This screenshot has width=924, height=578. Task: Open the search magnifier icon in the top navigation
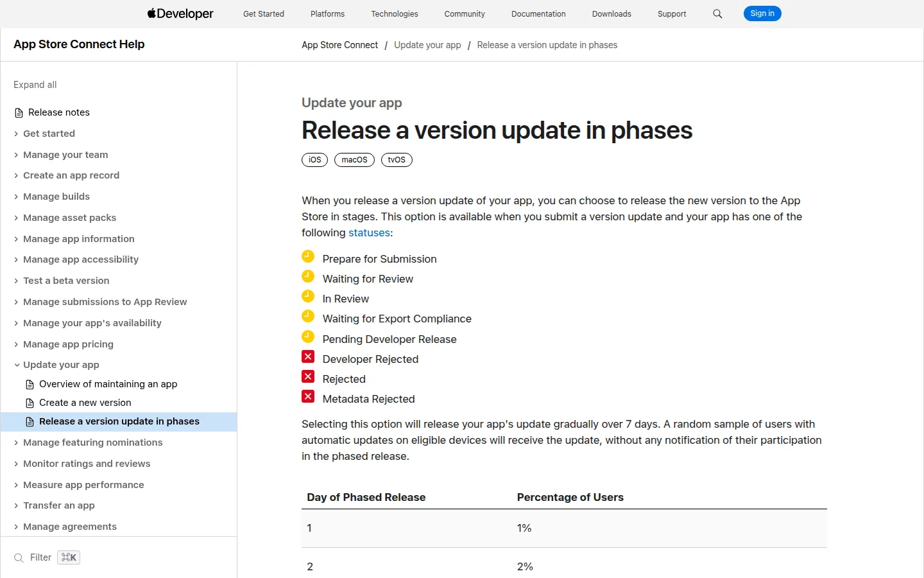(x=717, y=13)
